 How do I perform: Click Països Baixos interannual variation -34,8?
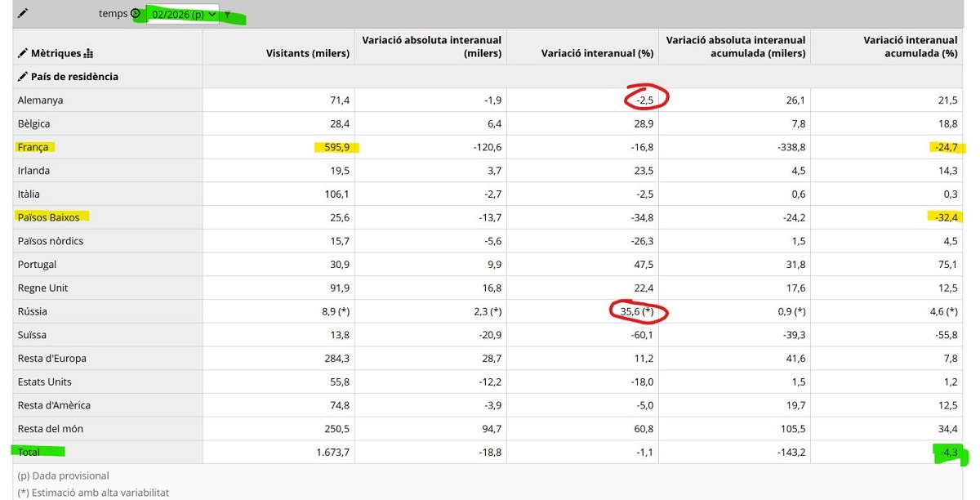[641, 217]
